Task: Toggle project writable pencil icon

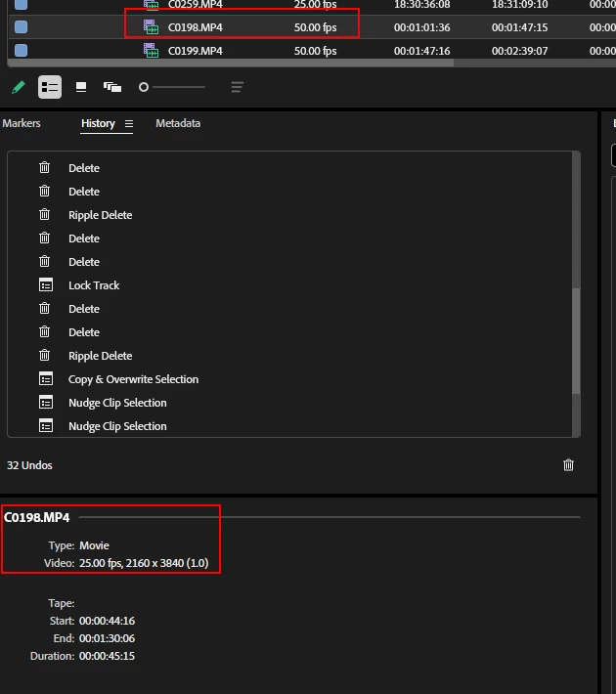Action: click(19, 87)
